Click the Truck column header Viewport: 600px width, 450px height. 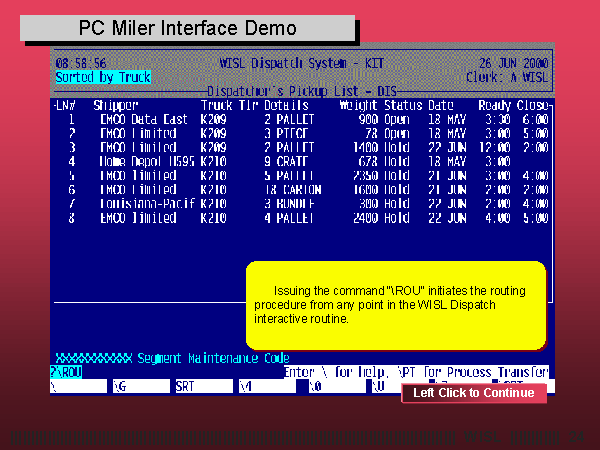pos(216,105)
